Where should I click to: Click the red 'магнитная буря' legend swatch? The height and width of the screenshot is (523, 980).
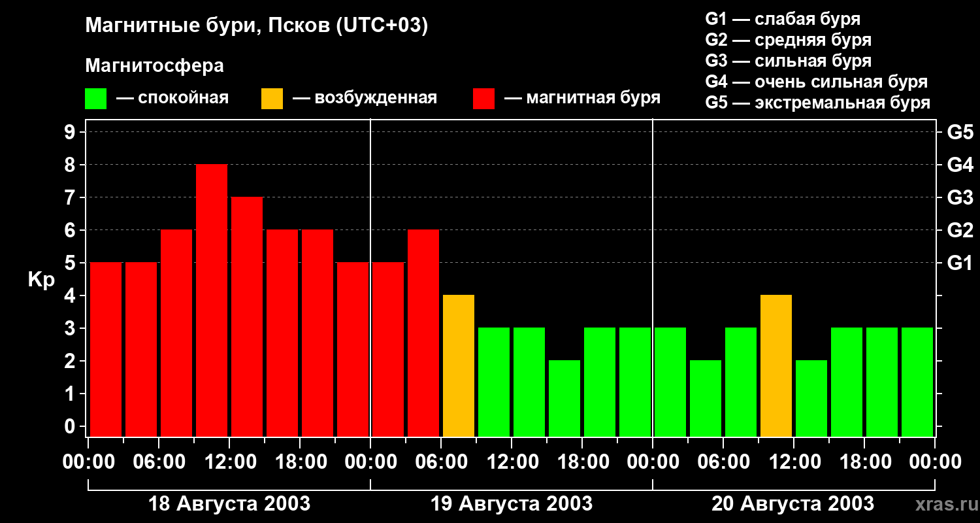click(x=483, y=99)
